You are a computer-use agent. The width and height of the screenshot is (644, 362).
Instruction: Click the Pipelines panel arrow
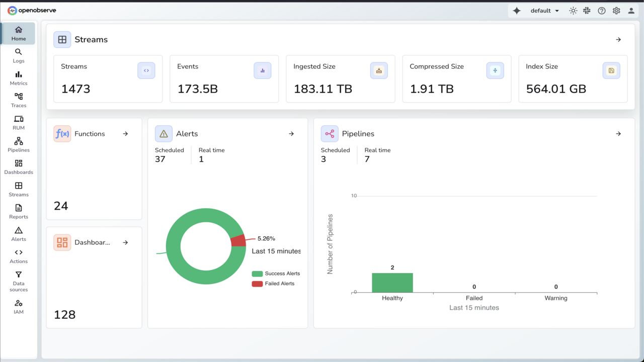[x=618, y=134]
